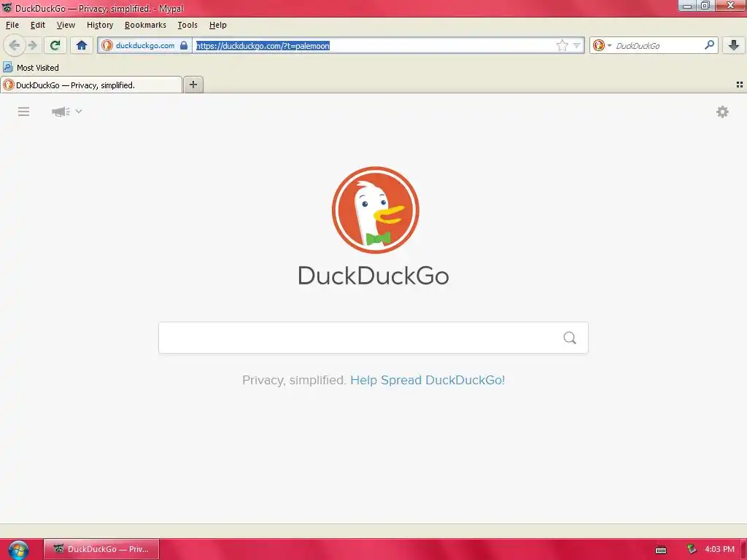
Task: Click the padlock security icon
Action: point(184,45)
